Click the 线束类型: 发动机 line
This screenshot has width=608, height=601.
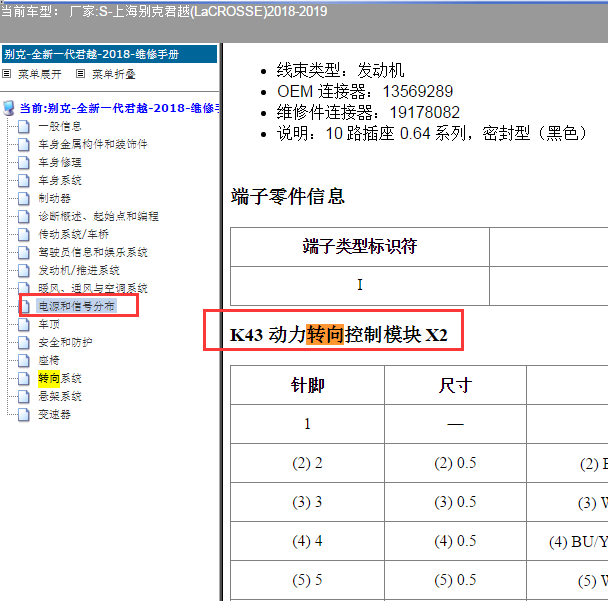tap(340, 71)
